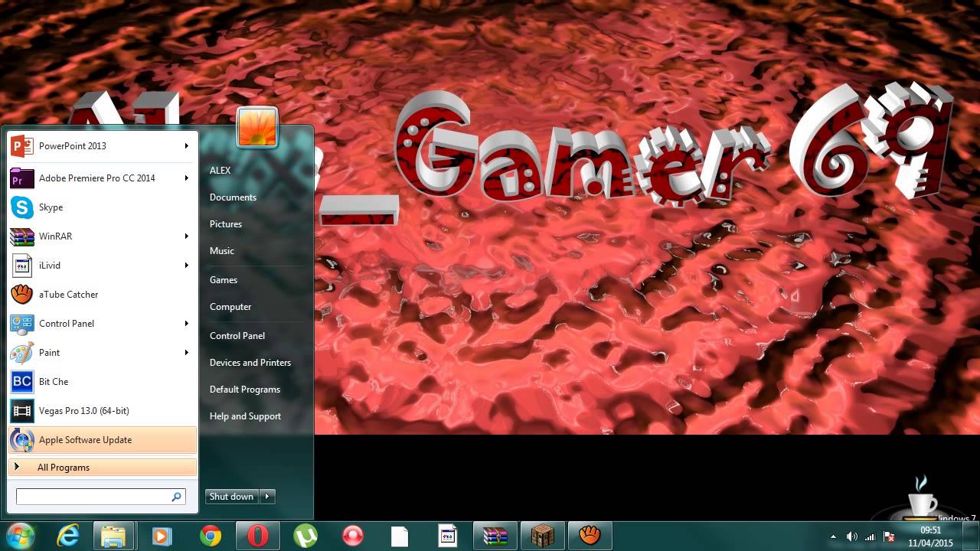
Task: Expand Adobe Premiere Pro jump list arrow
Action: click(x=186, y=178)
